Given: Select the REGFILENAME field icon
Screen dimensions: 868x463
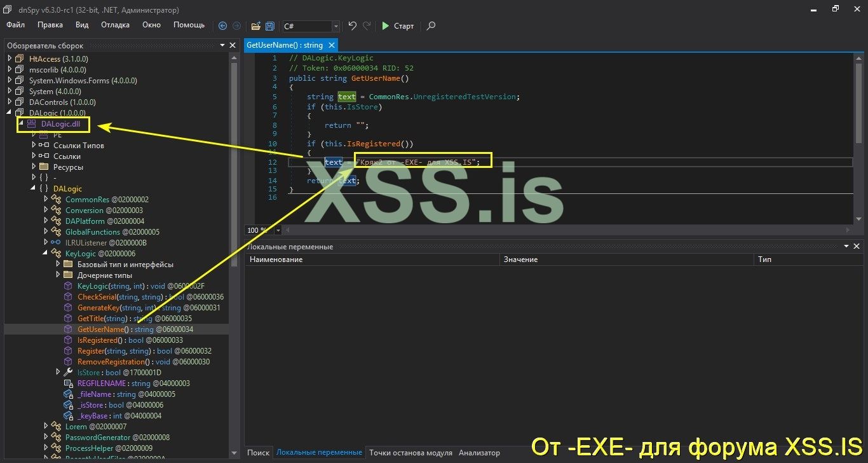Looking at the screenshot, I should (x=68, y=383).
